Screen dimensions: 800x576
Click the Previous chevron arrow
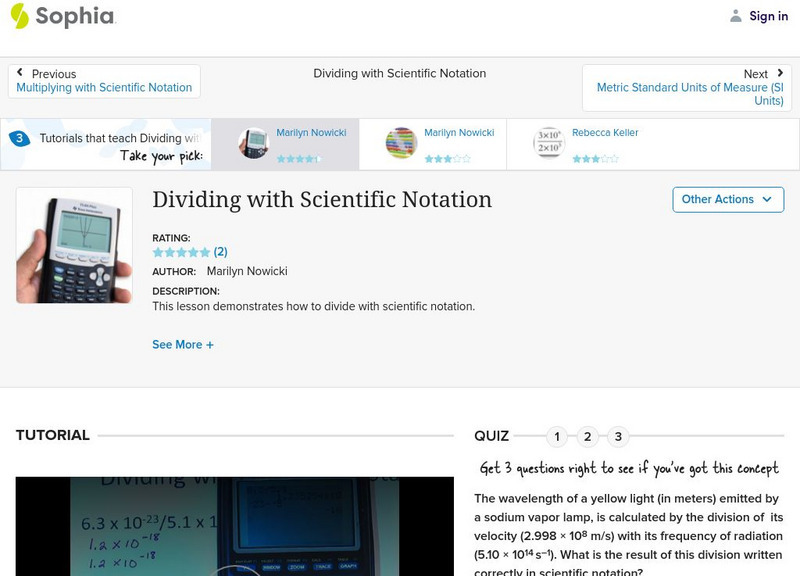click(x=22, y=70)
